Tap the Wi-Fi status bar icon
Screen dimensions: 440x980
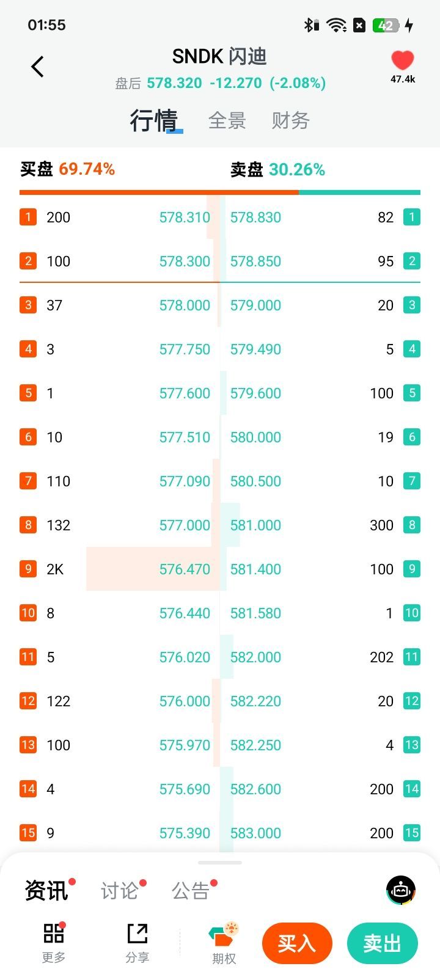pyautogui.click(x=336, y=25)
